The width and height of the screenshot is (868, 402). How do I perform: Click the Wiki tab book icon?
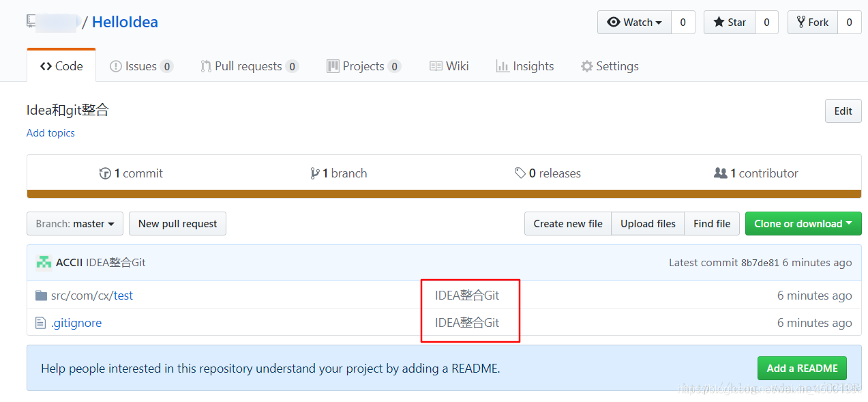(x=436, y=66)
